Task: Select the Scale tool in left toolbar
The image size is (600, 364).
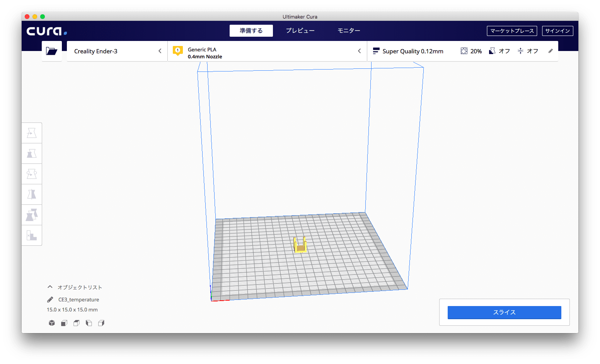Action: pos(32,153)
